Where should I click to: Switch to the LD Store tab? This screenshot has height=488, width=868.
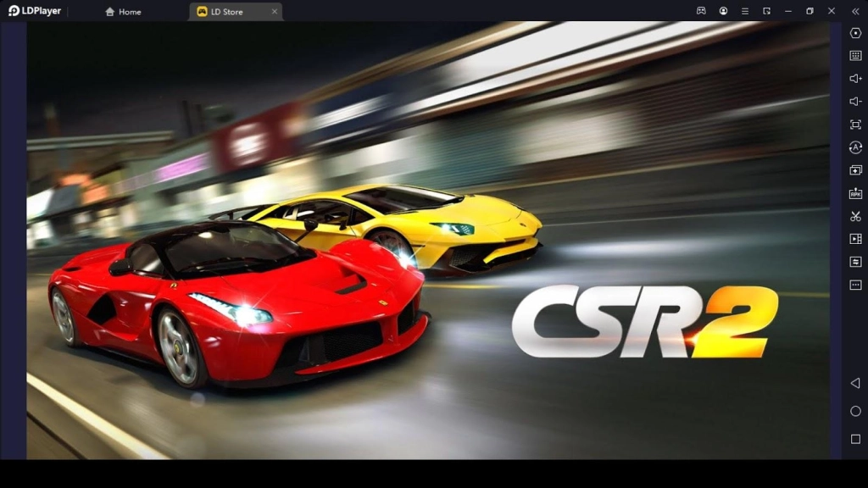[x=222, y=12]
